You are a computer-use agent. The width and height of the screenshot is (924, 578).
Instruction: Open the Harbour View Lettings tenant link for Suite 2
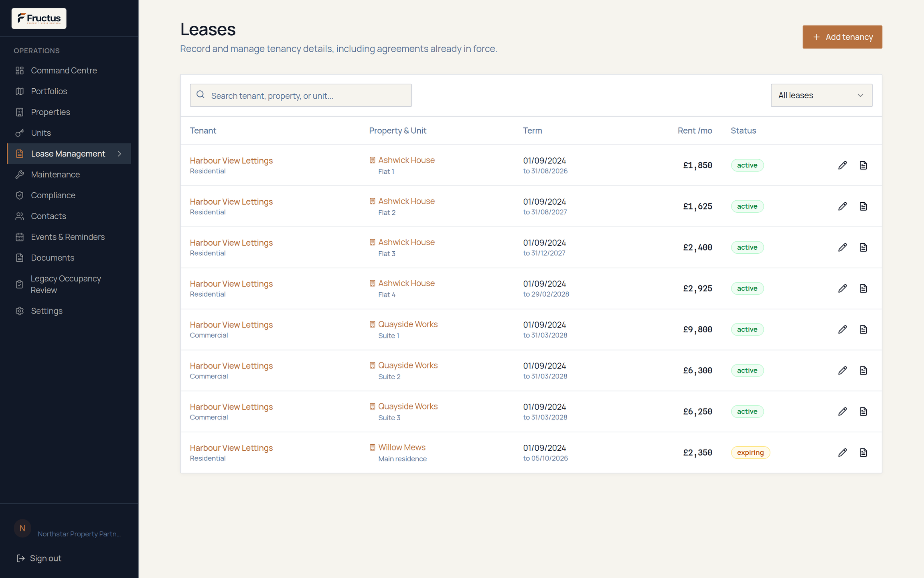pos(231,366)
